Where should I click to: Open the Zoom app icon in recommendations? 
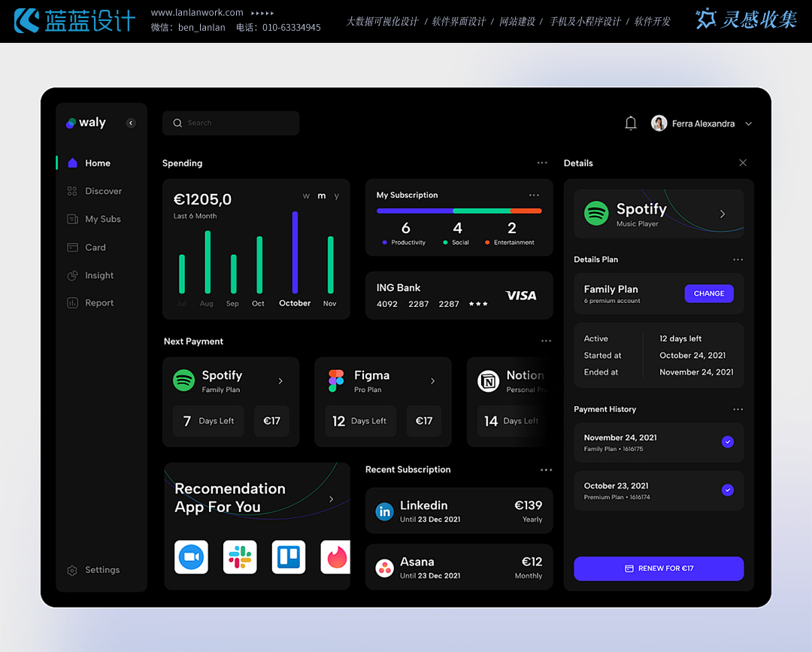click(191, 557)
